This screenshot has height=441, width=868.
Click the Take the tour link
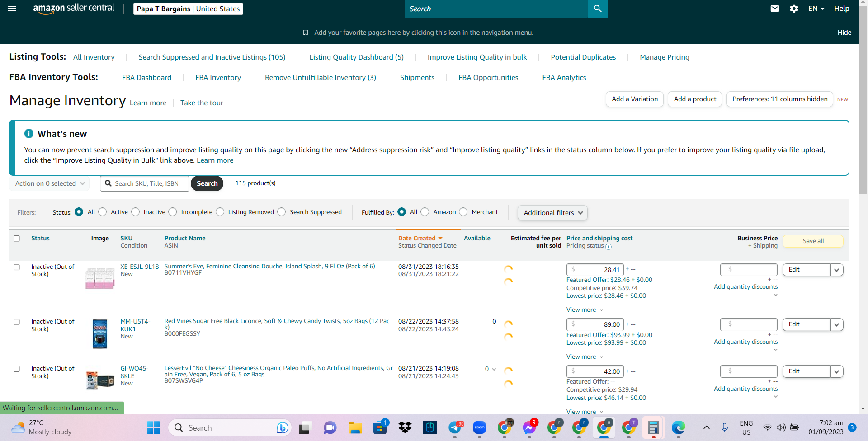point(202,103)
